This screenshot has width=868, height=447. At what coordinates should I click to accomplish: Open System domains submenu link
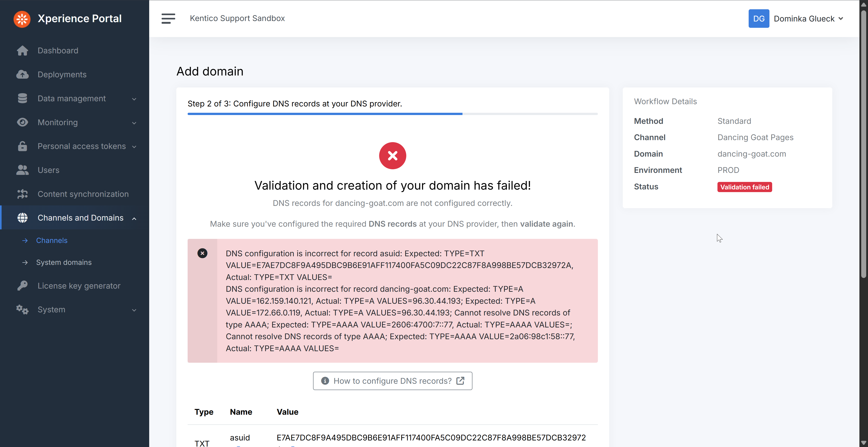[x=64, y=262]
